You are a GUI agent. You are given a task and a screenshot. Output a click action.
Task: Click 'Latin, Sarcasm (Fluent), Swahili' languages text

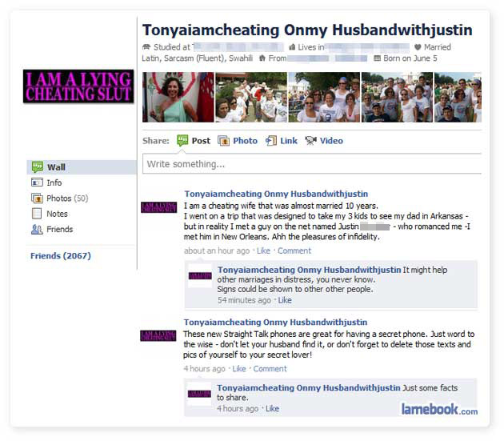tap(197, 58)
